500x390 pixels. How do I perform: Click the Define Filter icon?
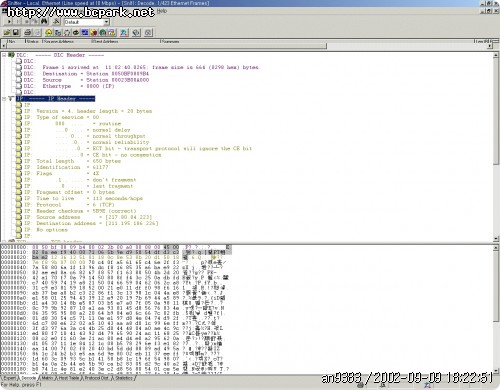click(57, 22)
